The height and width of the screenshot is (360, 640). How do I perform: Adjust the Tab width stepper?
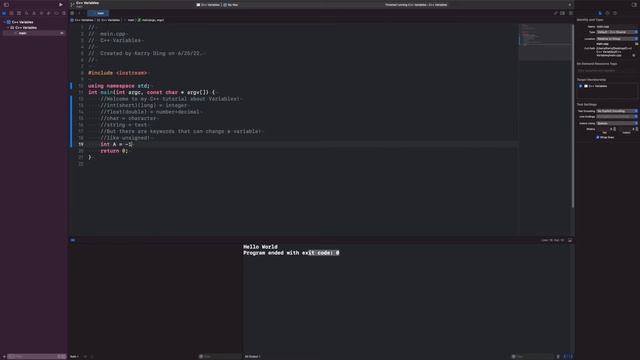coord(615,129)
